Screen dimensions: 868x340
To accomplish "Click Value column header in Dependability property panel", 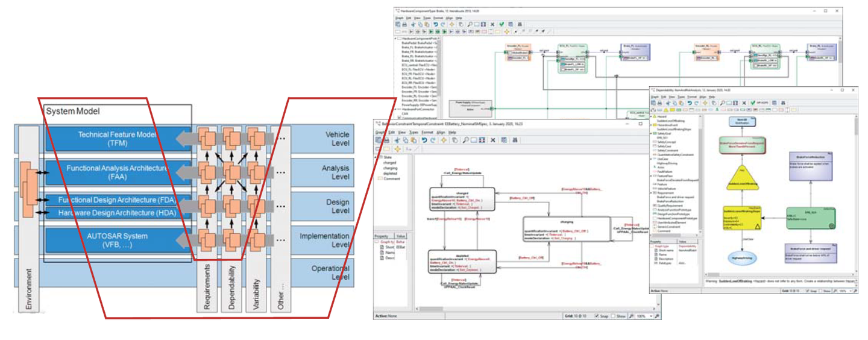I will [x=687, y=242].
